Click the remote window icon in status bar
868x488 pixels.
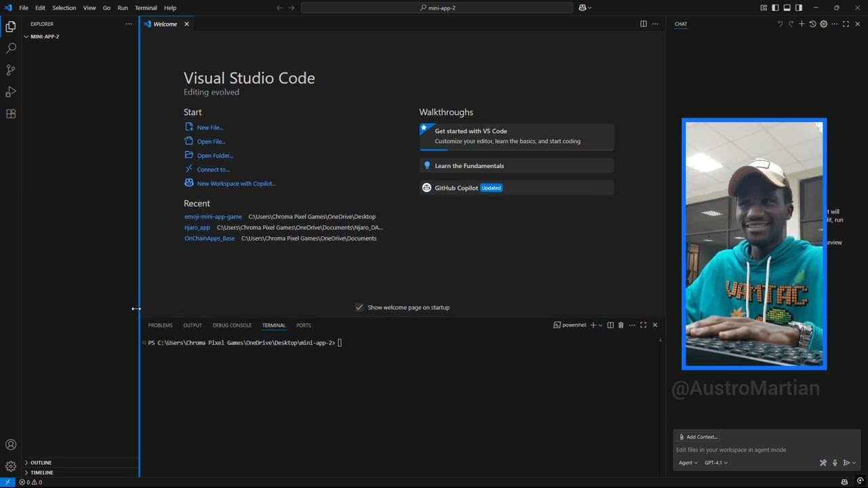(7, 482)
